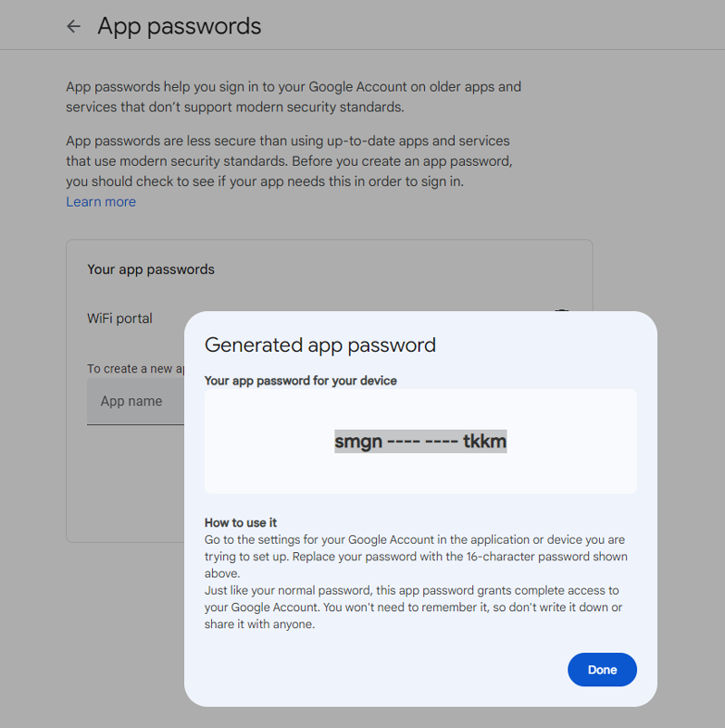Click the "smgn" segment of the password
725x728 pixels.
358,442
